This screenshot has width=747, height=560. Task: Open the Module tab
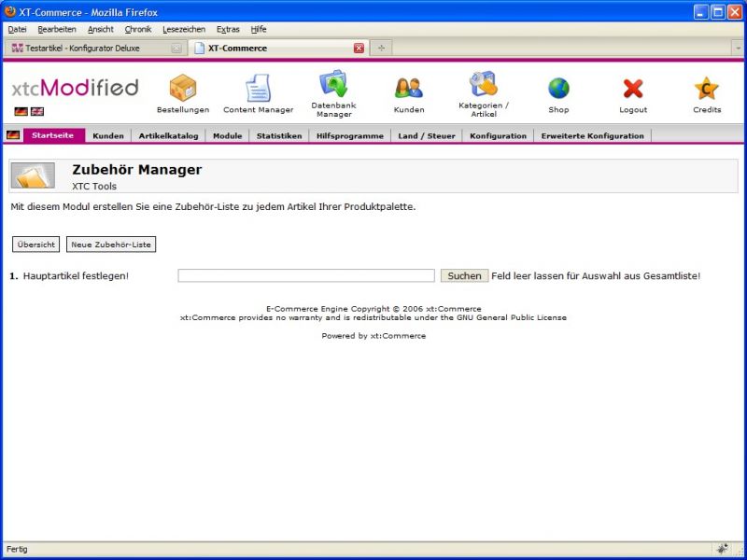tap(227, 135)
